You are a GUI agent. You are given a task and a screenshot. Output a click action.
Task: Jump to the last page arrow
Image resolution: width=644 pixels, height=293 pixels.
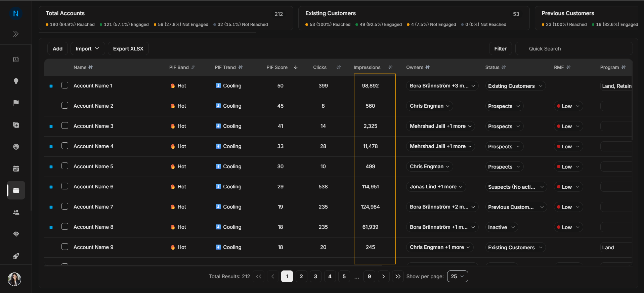(x=398, y=277)
